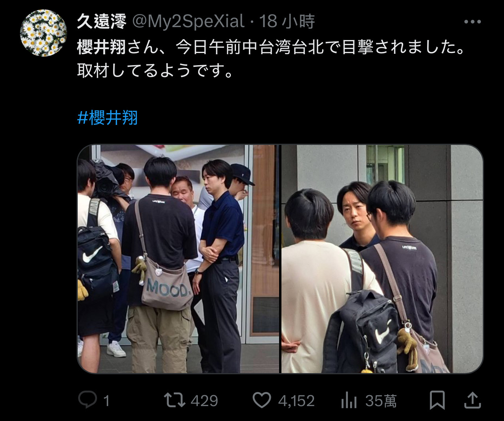Open the @My2SpeXial handle
Image resolution: width=504 pixels, height=421 pixels.
point(188,22)
